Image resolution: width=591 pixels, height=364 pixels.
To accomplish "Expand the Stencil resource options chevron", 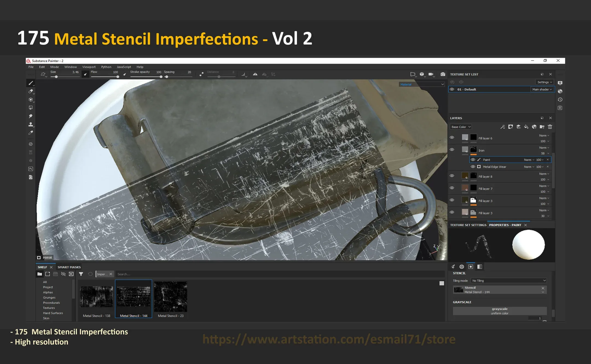I will 543,292.
